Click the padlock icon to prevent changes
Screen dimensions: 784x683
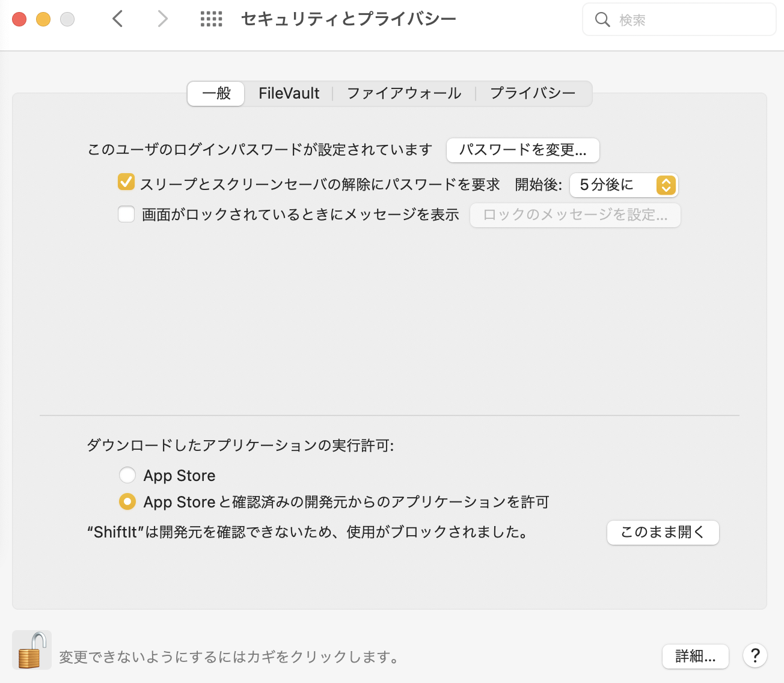point(32,651)
